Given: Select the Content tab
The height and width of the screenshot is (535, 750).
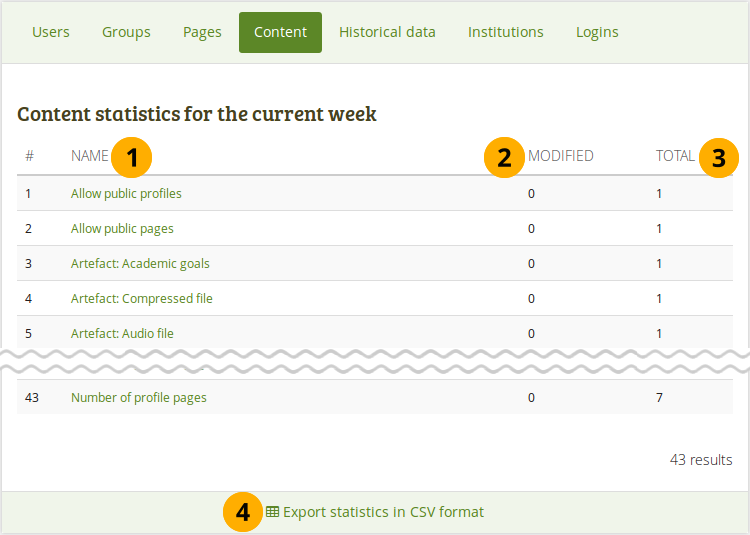Looking at the screenshot, I should [280, 32].
